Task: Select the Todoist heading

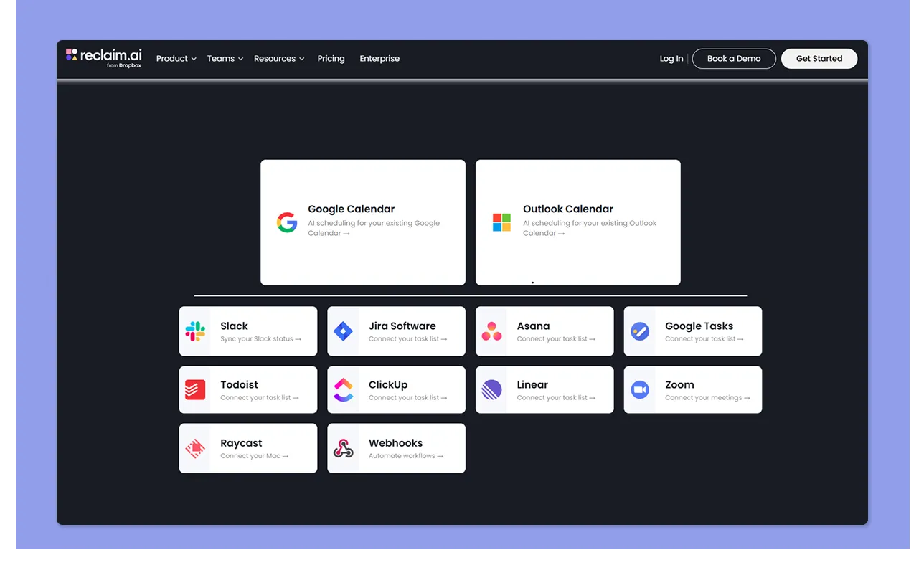Action: tap(240, 384)
